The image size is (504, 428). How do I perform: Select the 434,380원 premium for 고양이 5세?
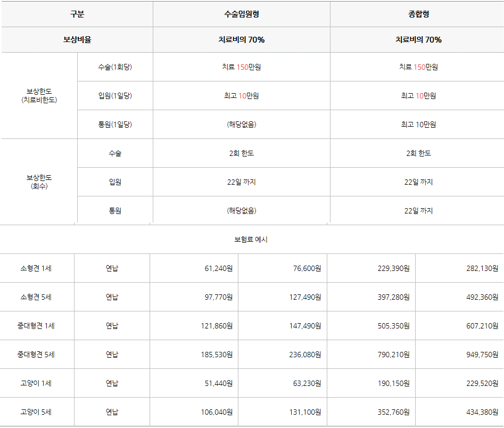(x=482, y=412)
